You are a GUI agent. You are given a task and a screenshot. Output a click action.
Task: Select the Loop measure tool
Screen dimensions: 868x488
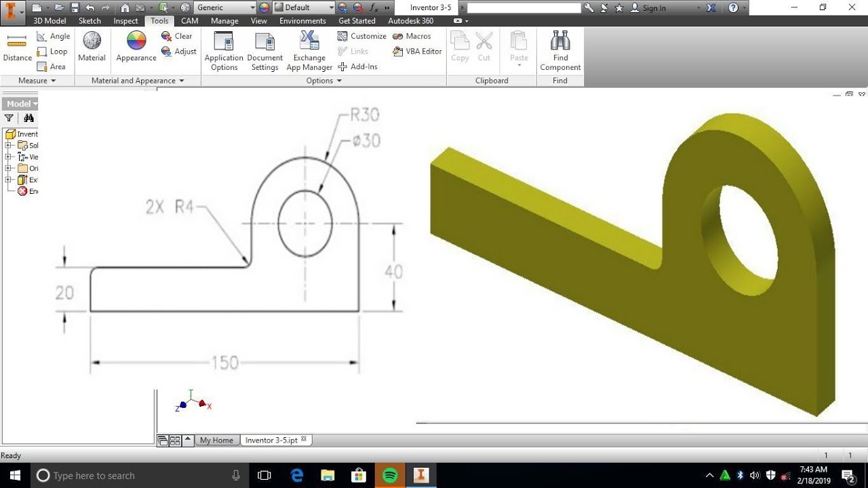[52, 52]
